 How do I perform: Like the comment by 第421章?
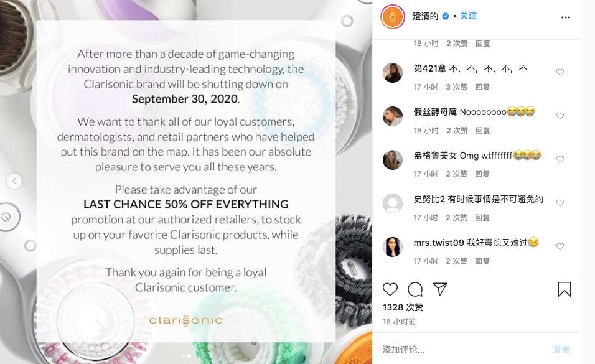(560, 72)
